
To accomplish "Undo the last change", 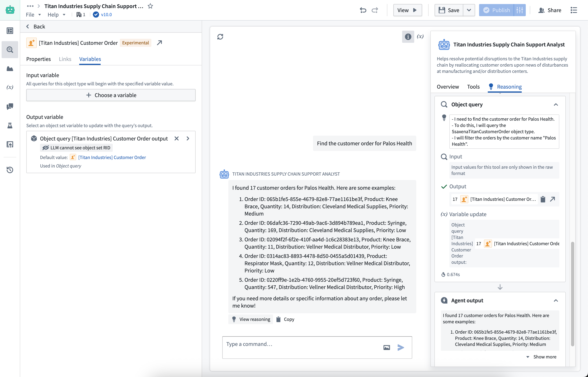I will pyautogui.click(x=363, y=10).
